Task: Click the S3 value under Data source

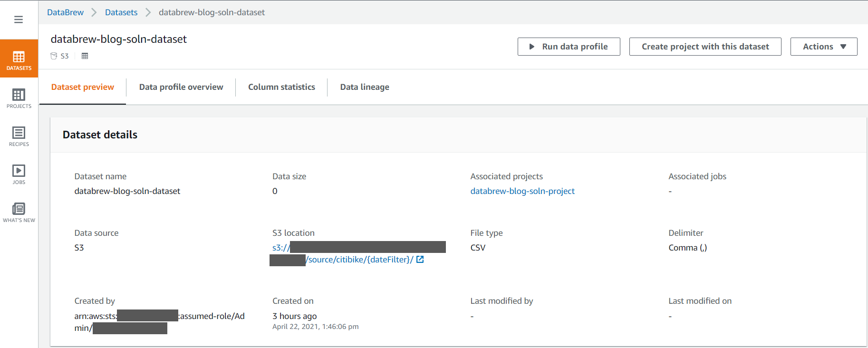Action: [x=79, y=248]
